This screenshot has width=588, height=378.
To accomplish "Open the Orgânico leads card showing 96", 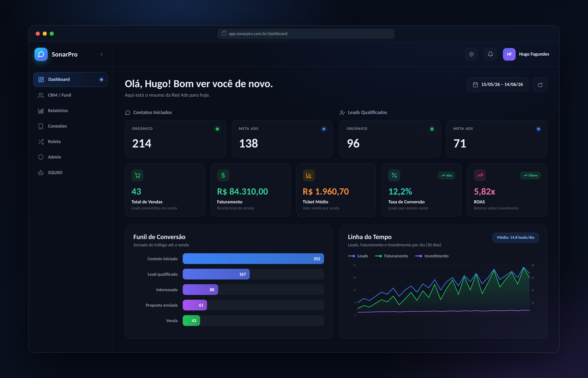I will pyautogui.click(x=390, y=139).
